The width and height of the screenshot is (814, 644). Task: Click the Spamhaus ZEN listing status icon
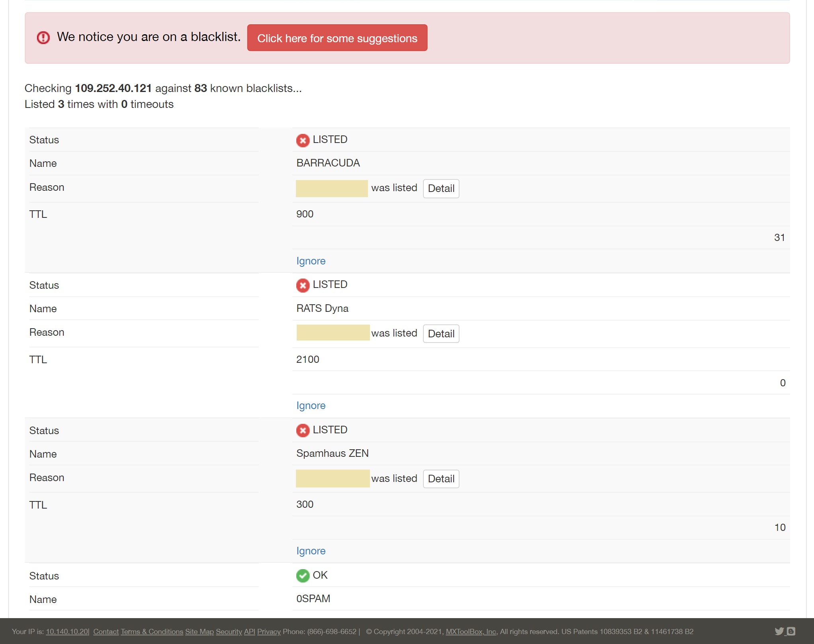(x=303, y=430)
